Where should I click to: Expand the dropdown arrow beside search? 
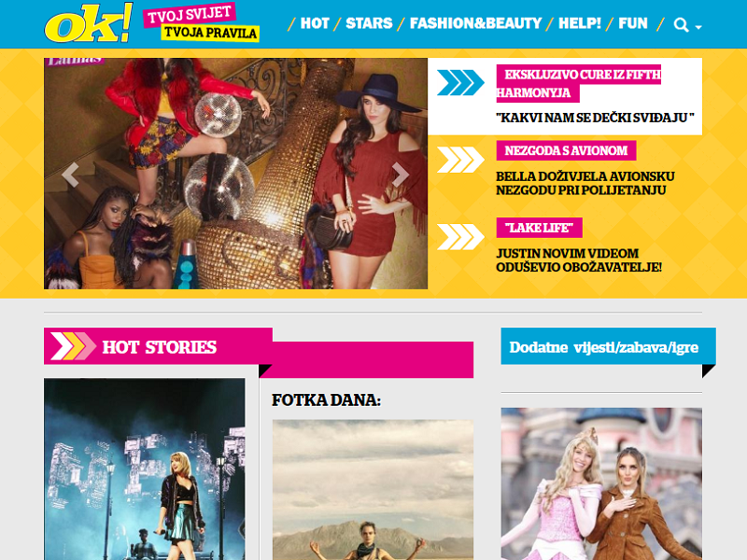coord(698,27)
